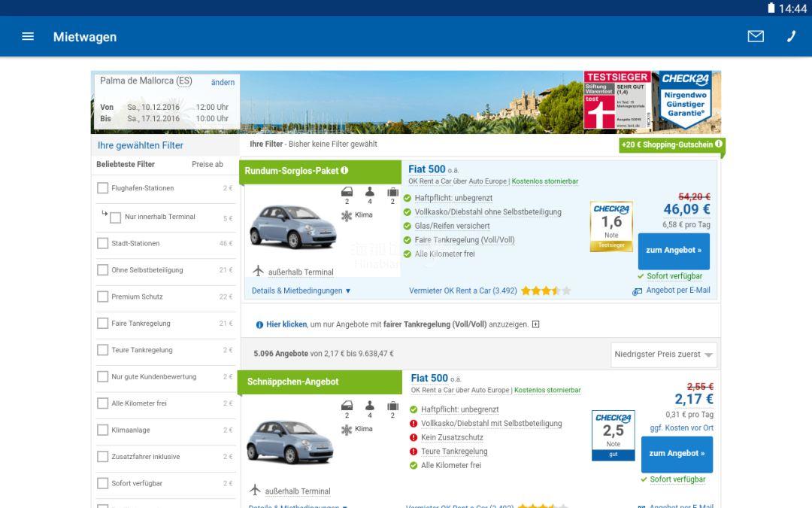Click green check icon beside Glas/Reifen versichert
Image resolution: width=812 pixels, height=508 pixels.
407,226
